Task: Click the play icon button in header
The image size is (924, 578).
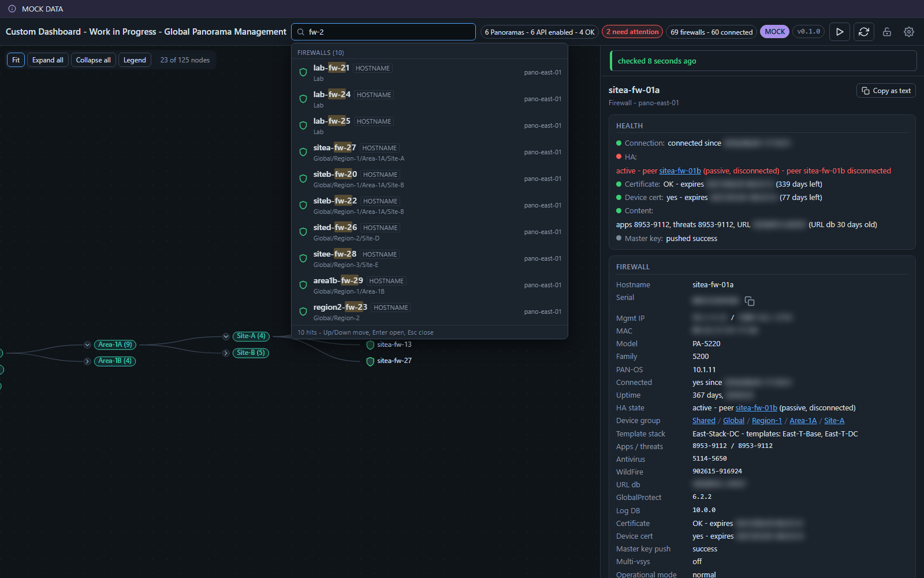Action: coord(840,32)
